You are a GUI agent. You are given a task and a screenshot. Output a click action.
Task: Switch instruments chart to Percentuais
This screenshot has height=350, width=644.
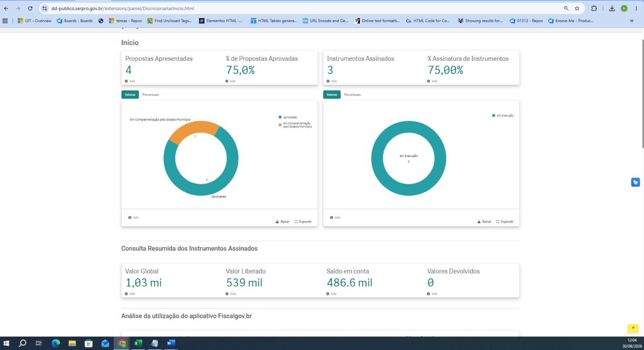pos(352,95)
